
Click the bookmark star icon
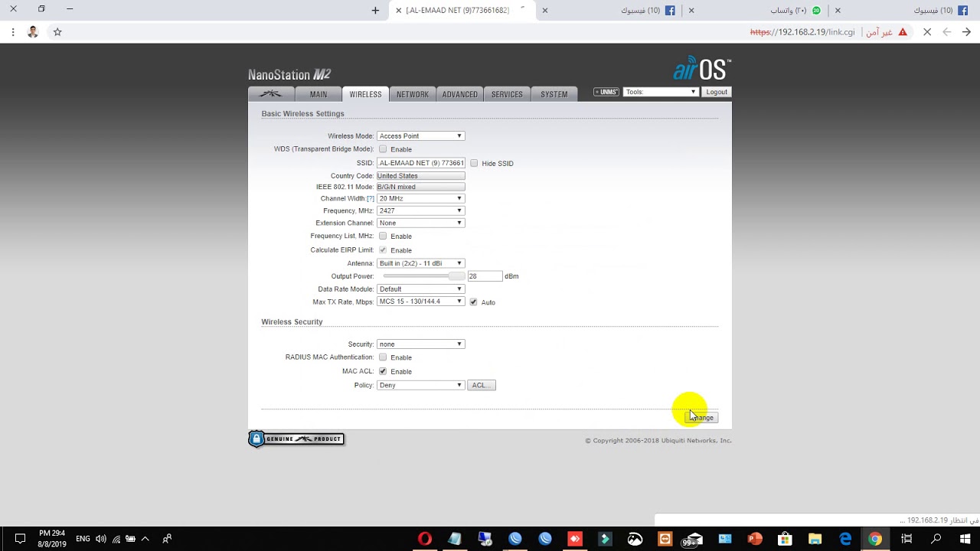point(57,32)
